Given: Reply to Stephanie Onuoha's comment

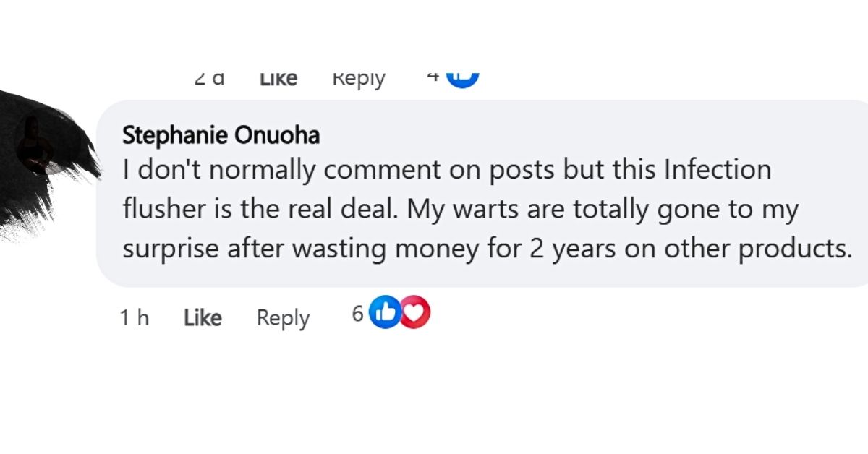Looking at the screenshot, I should point(283,317).
